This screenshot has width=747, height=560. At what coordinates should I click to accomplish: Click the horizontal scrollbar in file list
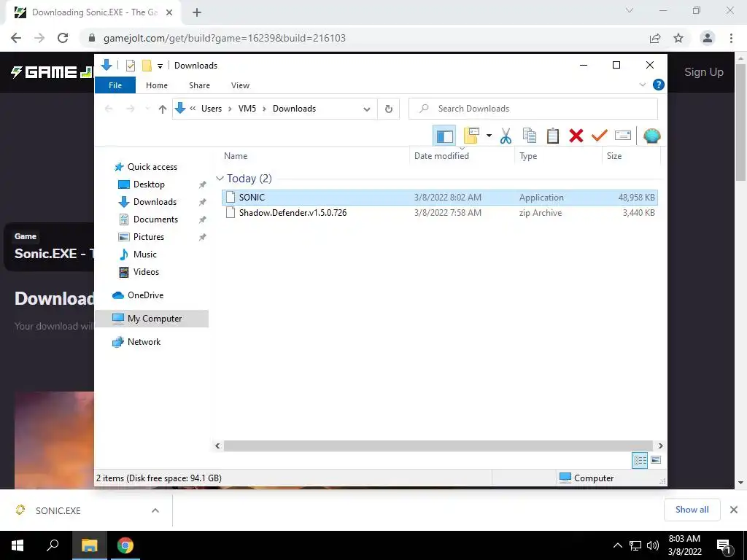coord(438,446)
